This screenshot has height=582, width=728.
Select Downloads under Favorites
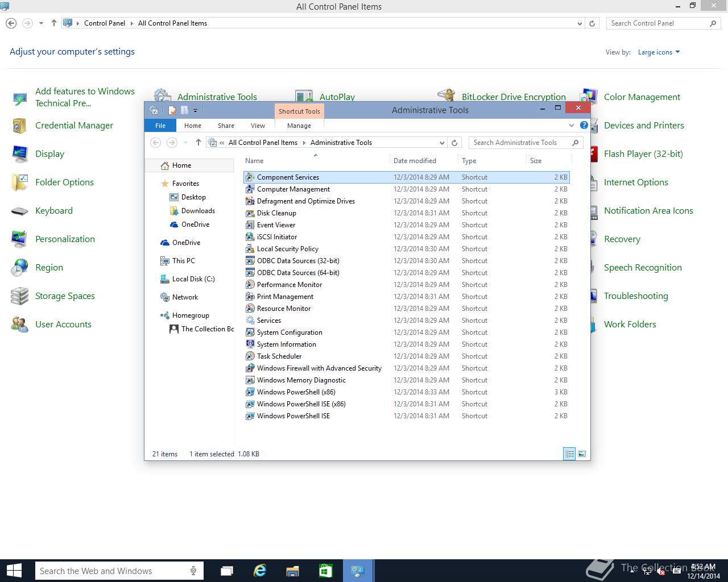(198, 211)
